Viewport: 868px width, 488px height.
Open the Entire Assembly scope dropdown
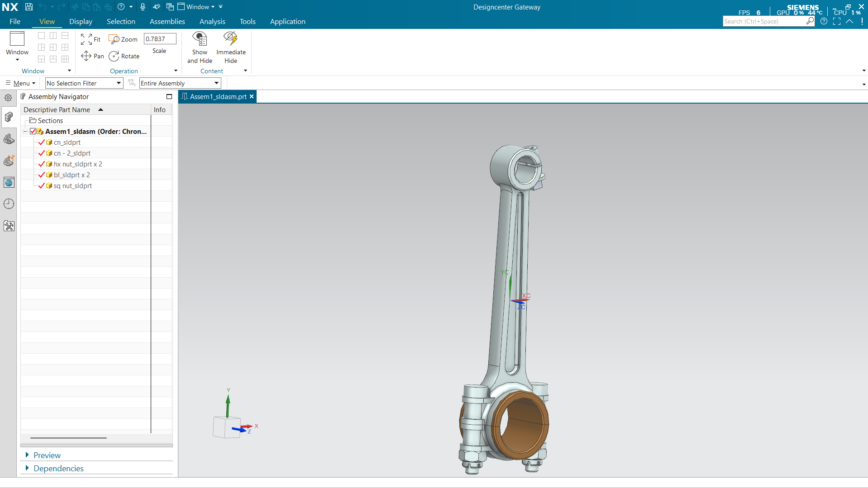[180, 83]
